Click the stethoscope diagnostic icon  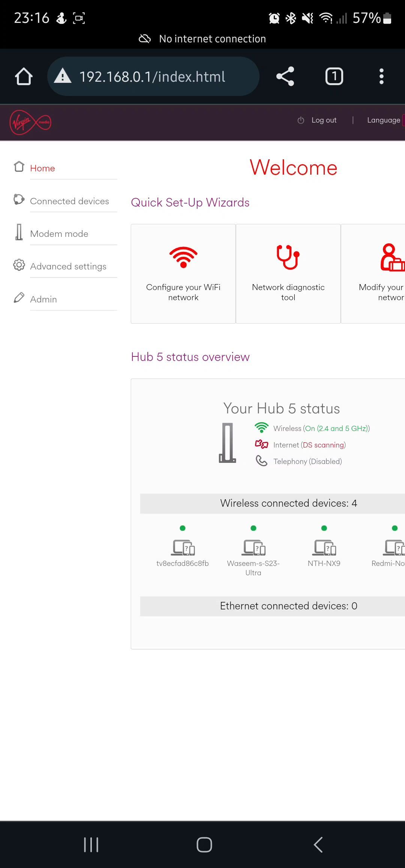(288, 257)
